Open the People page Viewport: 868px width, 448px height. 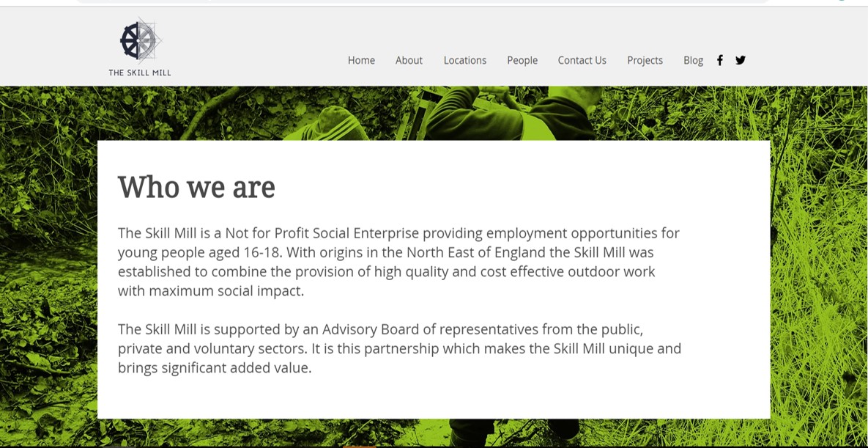(522, 60)
